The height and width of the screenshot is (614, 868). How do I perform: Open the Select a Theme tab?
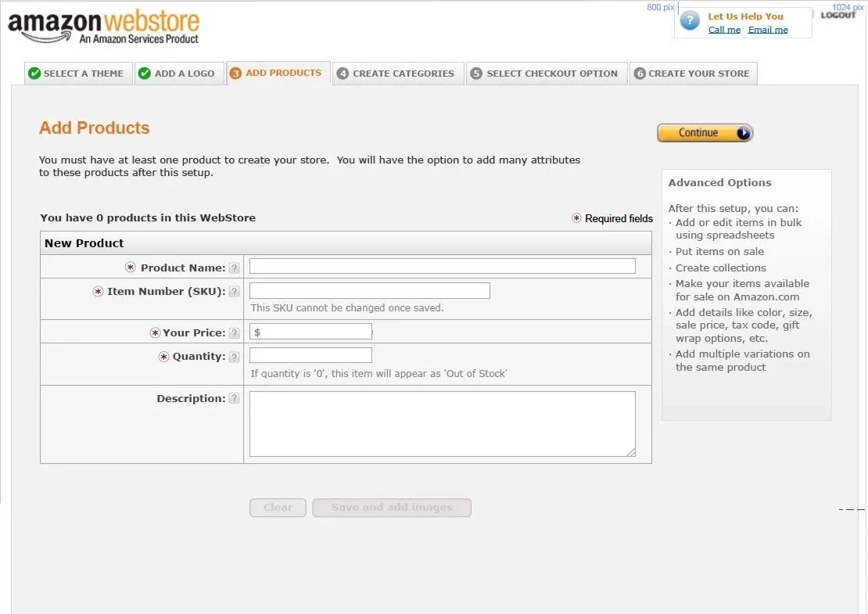tap(78, 73)
